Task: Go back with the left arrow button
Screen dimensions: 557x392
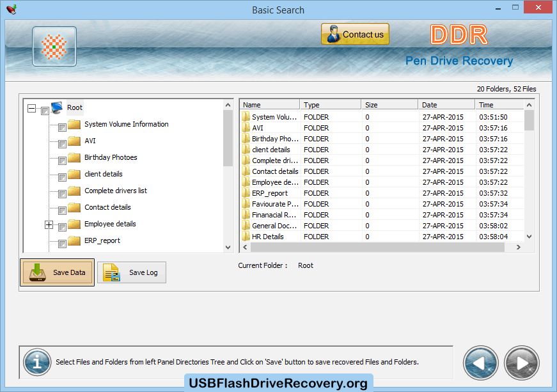Action: (x=482, y=363)
